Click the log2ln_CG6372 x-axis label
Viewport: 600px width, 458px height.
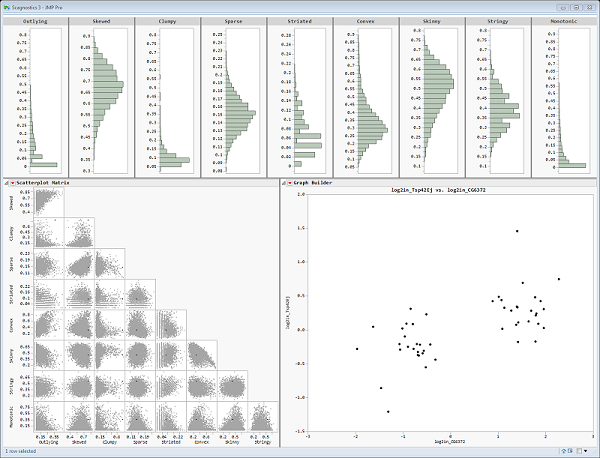tap(450, 441)
